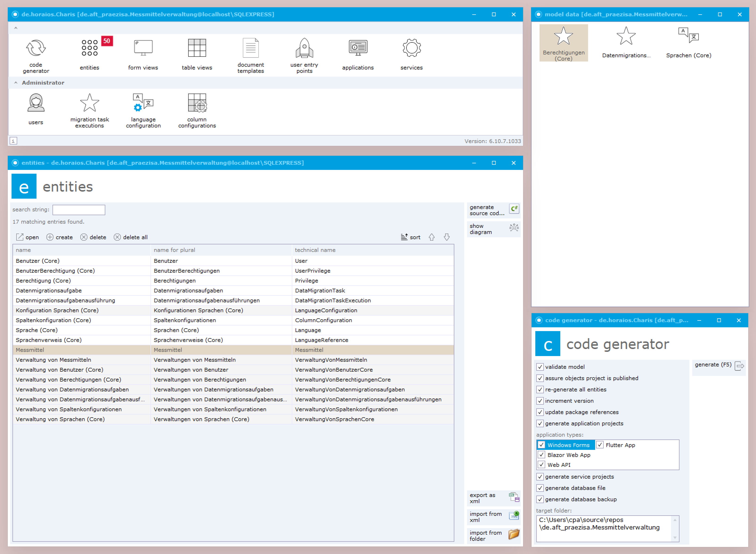The width and height of the screenshot is (756, 554).
Task: Click open in entities toolbar
Action: (x=28, y=237)
